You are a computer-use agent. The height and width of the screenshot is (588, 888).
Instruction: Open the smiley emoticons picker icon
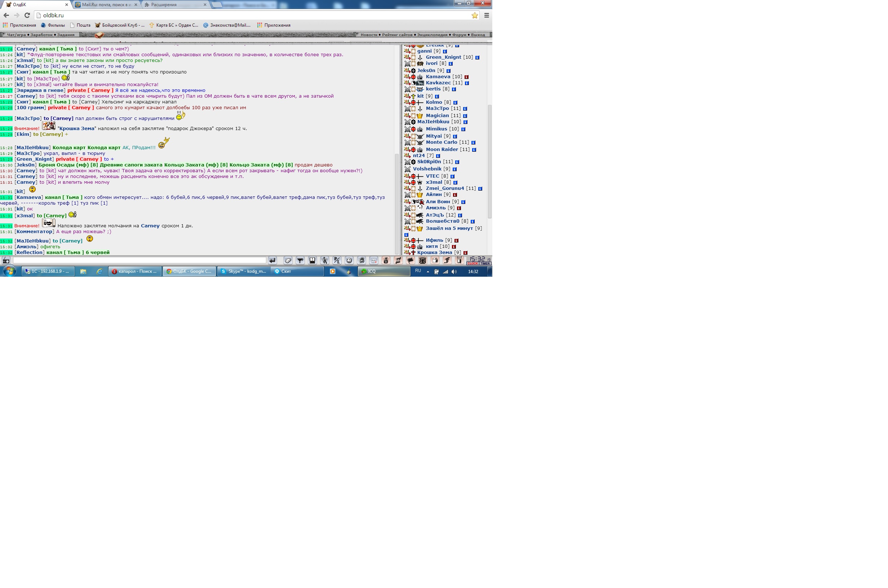(x=349, y=260)
